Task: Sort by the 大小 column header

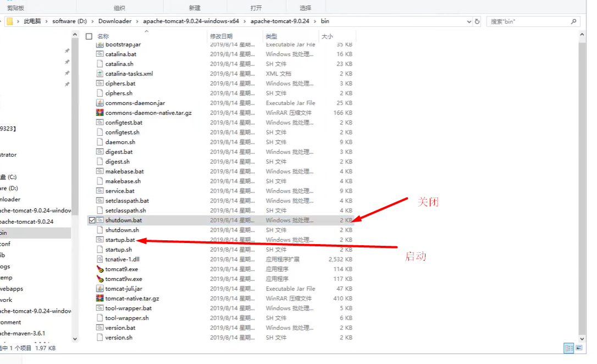Action: pyautogui.click(x=327, y=36)
